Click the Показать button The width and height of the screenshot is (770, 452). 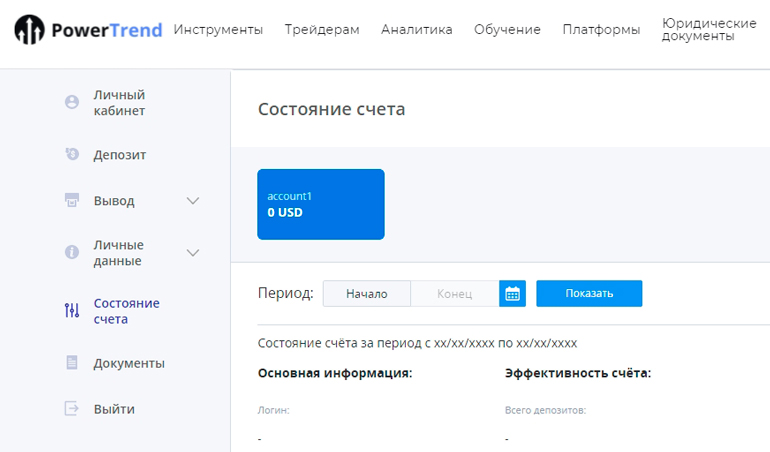click(x=589, y=293)
